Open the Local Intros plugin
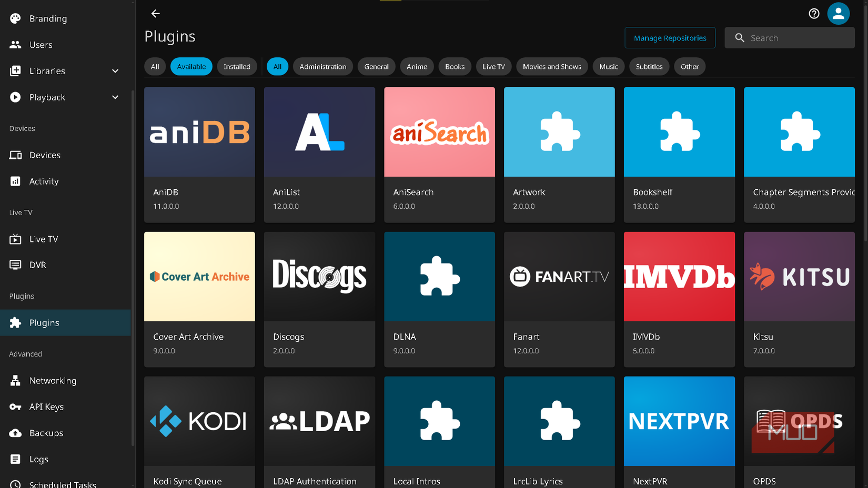 click(x=440, y=432)
